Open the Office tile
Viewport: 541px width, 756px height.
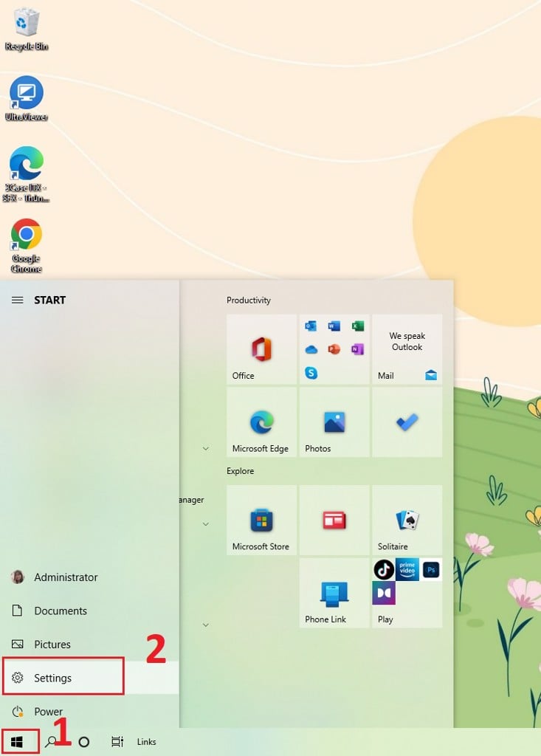(261, 349)
